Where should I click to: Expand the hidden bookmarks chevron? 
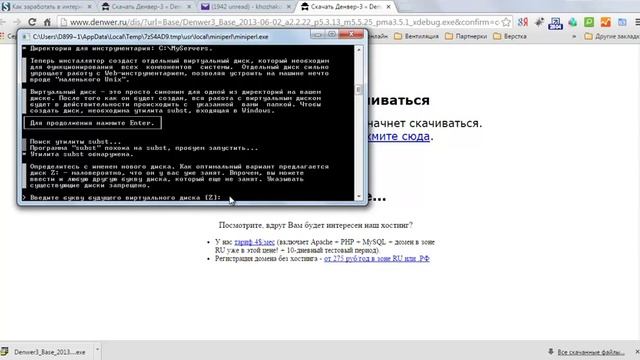click(x=574, y=36)
